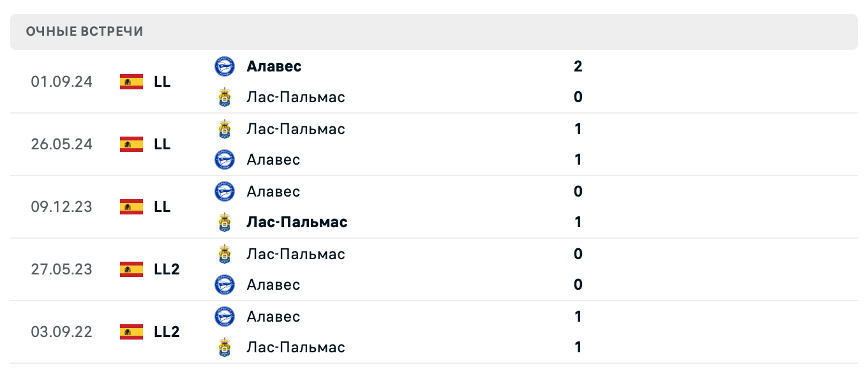Select the LL2 league label for 27.05.23
The image size is (868, 374).
[167, 269]
